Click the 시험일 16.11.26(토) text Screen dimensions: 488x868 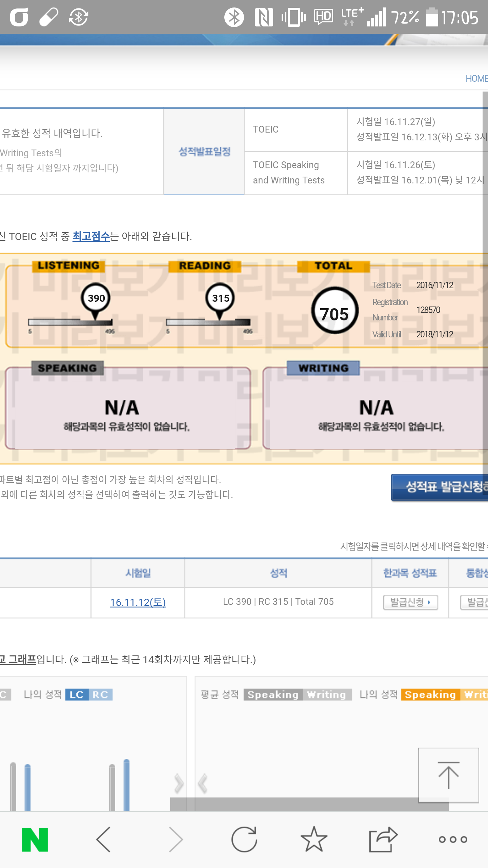coord(396,165)
